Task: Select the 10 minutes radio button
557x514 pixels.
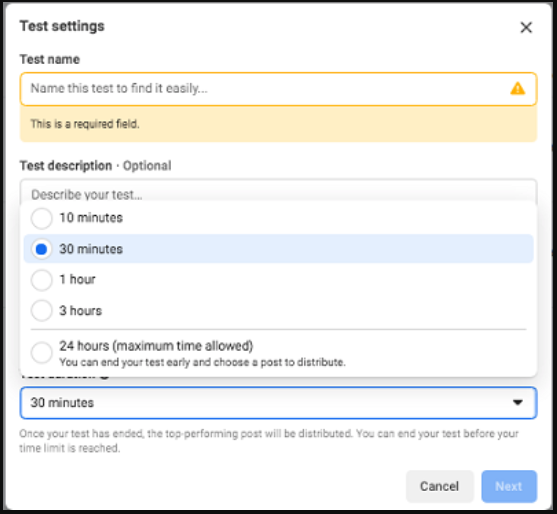Action: pos(42,218)
